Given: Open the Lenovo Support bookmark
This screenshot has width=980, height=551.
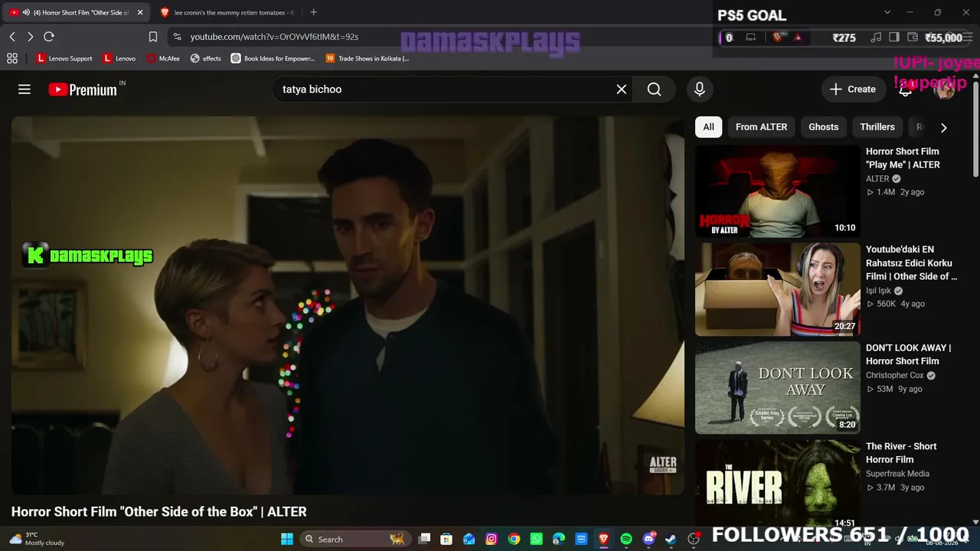Looking at the screenshot, I should tap(64, 58).
